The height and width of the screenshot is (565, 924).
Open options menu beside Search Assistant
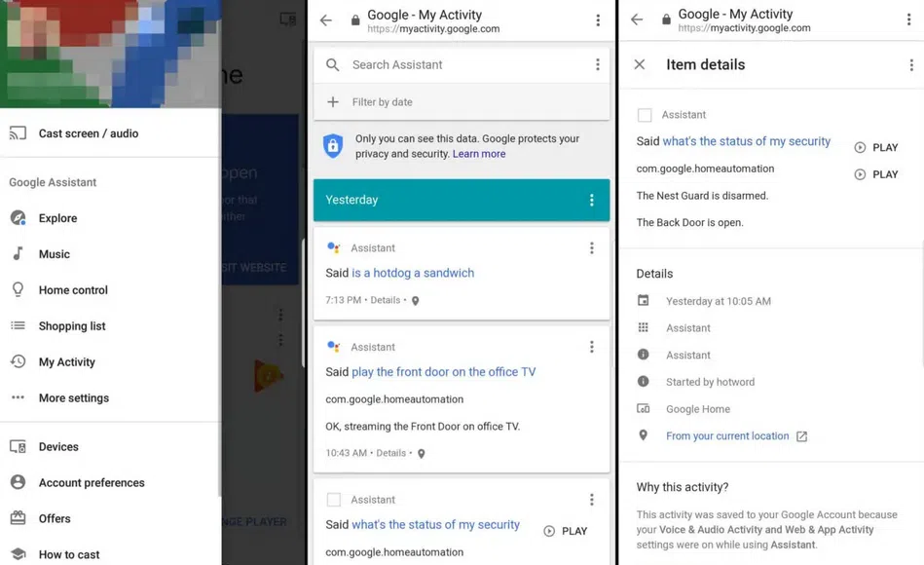tap(598, 64)
